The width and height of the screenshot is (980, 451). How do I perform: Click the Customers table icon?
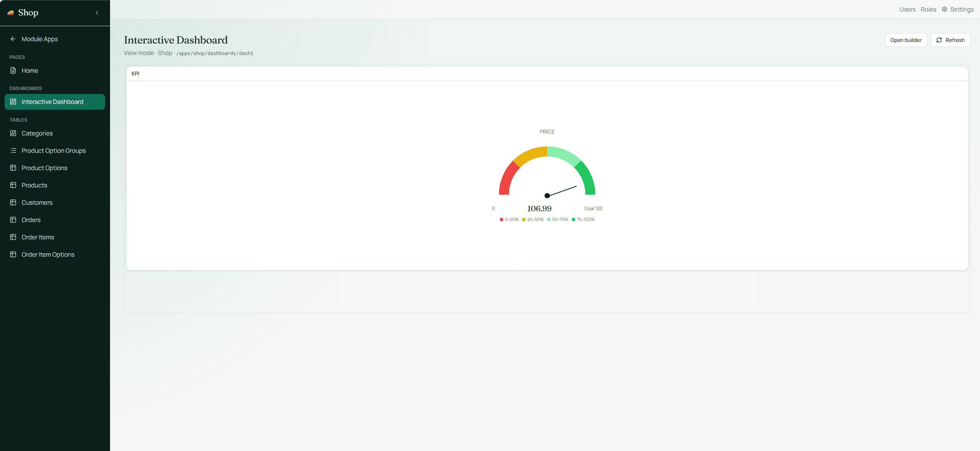tap(13, 202)
